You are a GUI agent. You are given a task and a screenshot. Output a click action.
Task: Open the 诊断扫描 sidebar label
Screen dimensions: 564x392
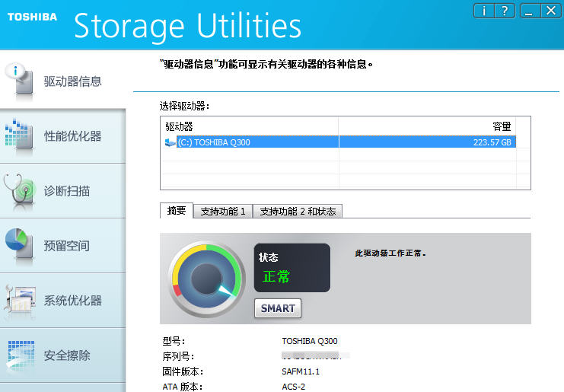67,191
